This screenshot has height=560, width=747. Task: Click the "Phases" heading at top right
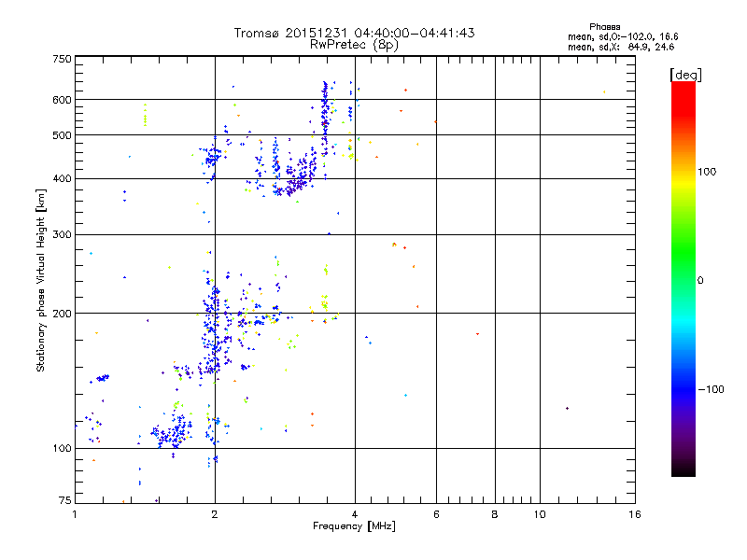click(x=604, y=27)
